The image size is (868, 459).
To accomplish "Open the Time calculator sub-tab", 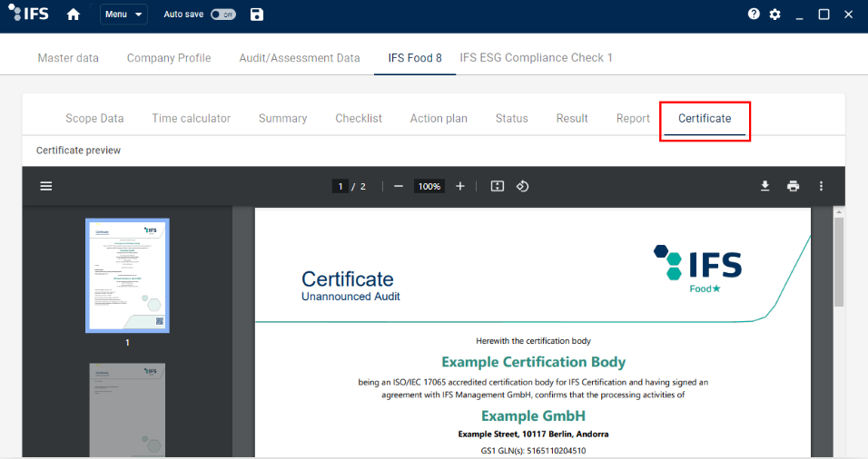I will [191, 118].
